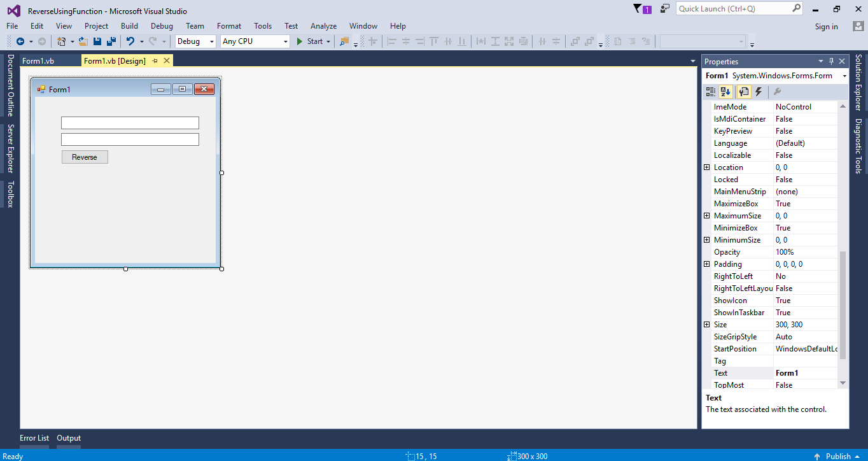Open the Properties window position dropdown arrow
The height and width of the screenshot is (461, 868).
[x=820, y=62]
